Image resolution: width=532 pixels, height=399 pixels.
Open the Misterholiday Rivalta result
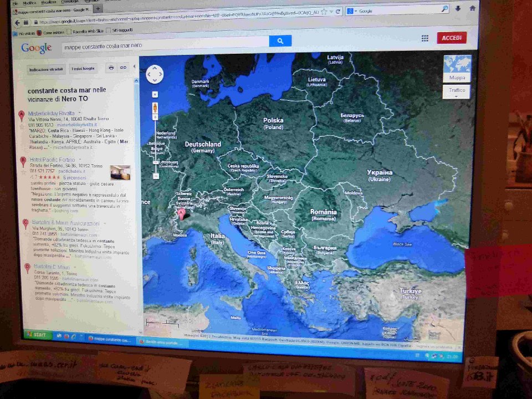tap(51, 113)
